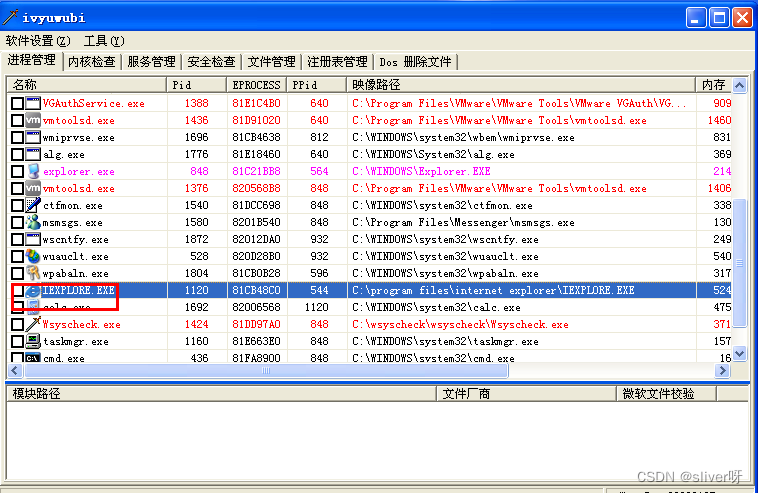Click the vm icon of vmtoolsd.exe PID 1376
Screen dimensions: 758x493
33,188
